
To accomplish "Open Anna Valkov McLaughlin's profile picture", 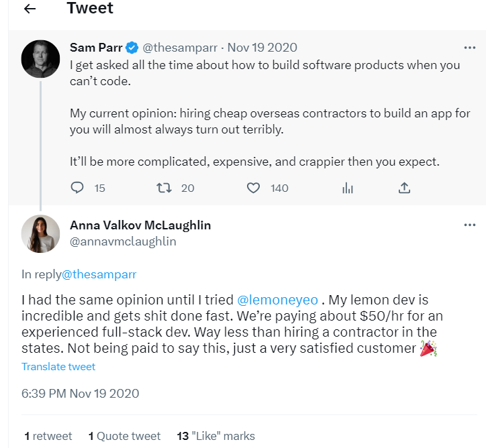I will click(40, 234).
